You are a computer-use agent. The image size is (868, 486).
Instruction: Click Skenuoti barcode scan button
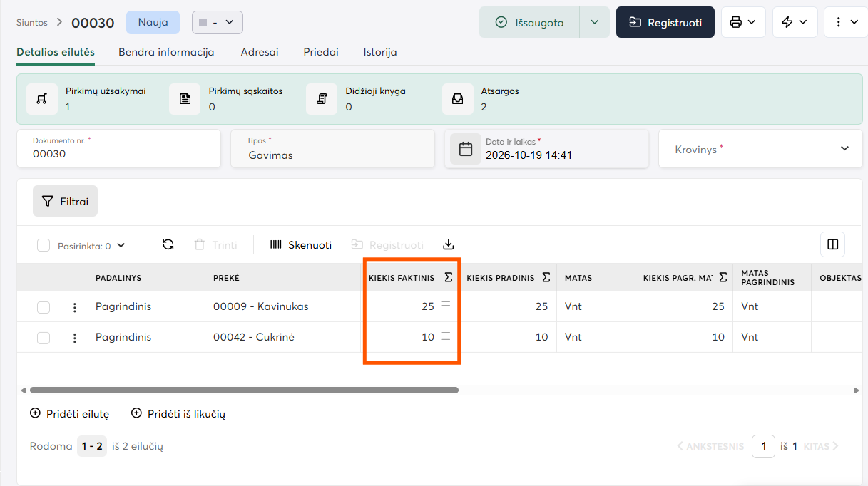coord(301,244)
